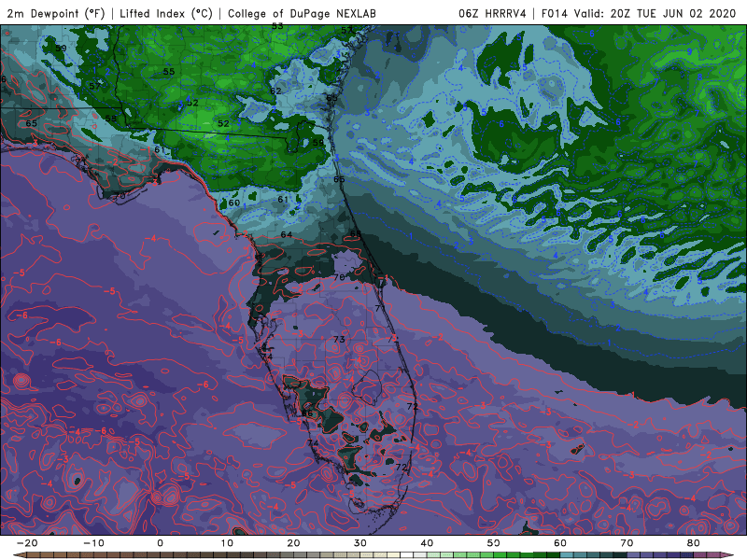Image resolution: width=747 pixels, height=560 pixels.
Task: Click the 40 label on the color scale
Action: [427, 543]
